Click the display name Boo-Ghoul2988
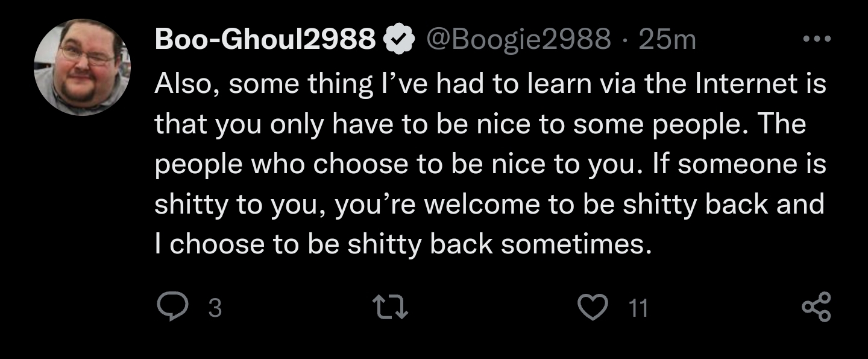The image size is (868, 359). click(x=265, y=40)
